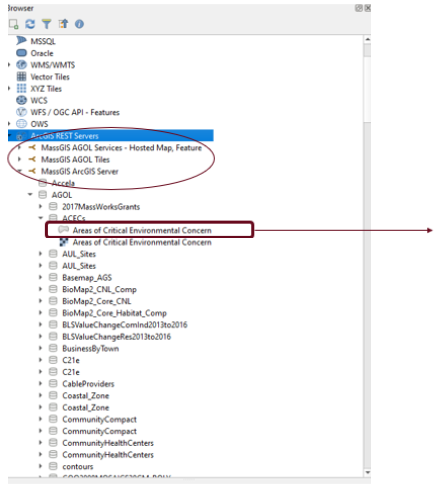Expand the WMS/WMTS node
Image resolution: width=438 pixels, height=490 pixels.
(x=9, y=65)
